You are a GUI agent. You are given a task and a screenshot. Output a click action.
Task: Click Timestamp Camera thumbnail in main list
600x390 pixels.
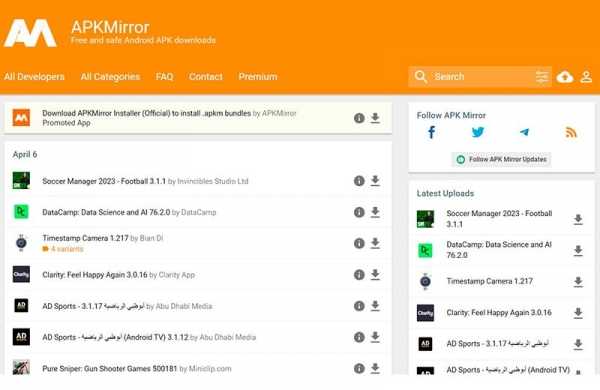pyautogui.click(x=21, y=243)
